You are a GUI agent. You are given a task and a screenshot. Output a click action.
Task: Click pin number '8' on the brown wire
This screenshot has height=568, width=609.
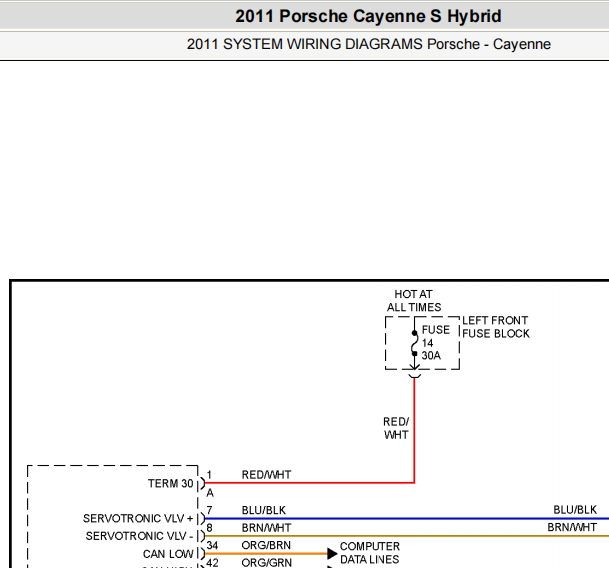point(210,528)
